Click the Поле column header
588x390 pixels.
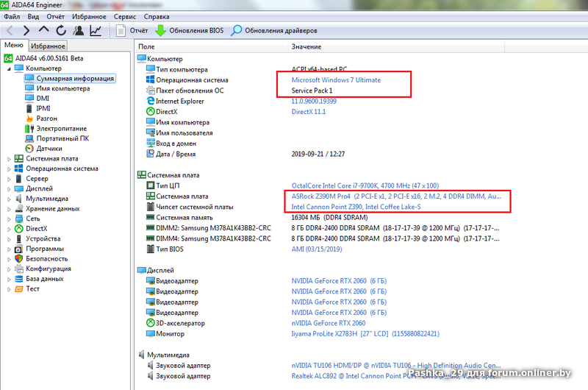point(211,46)
